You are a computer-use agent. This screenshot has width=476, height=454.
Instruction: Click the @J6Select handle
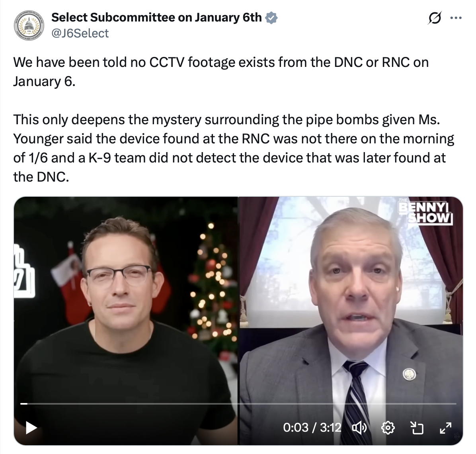click(80, 33)
